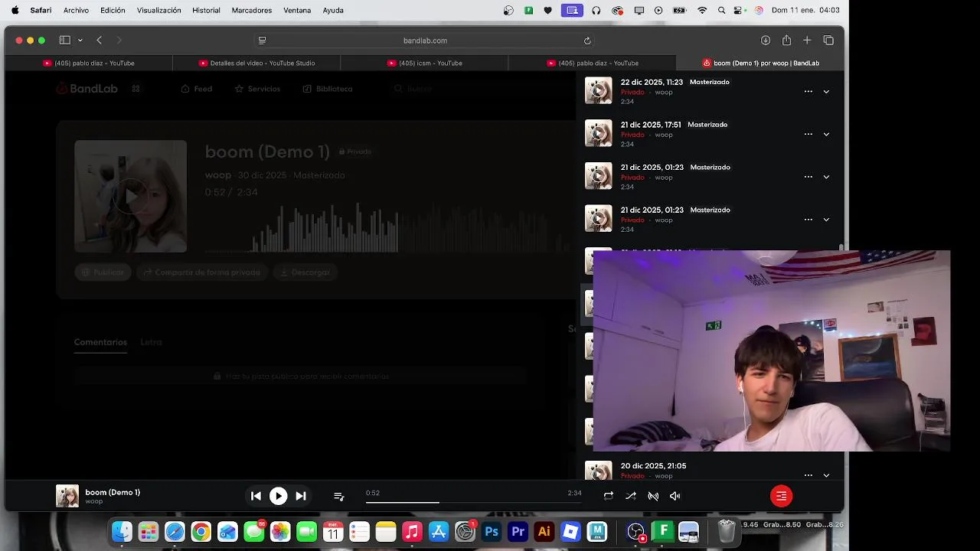
Task: Switch to the Letra tab
Action: pos(151,342)
